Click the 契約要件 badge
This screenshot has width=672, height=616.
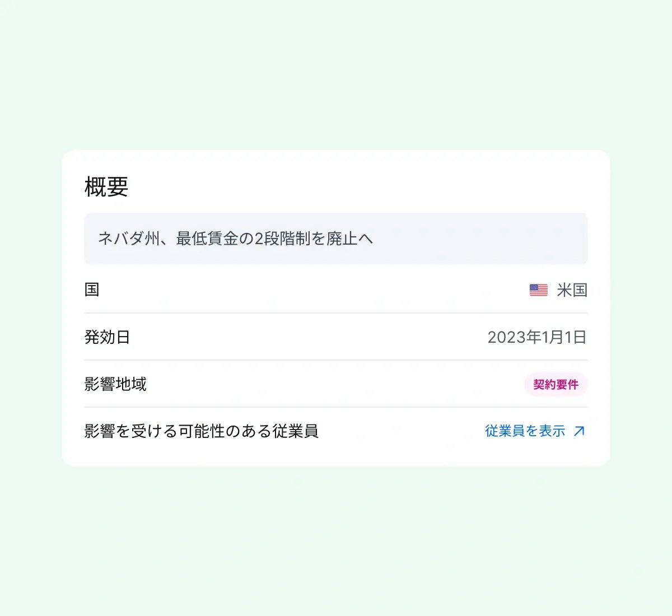point(556,384)
